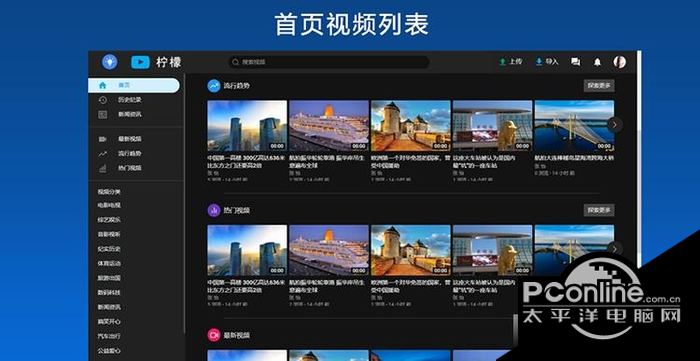The width and height of the screenshot is (700, 361).
Task: Open the user avatar menu
Action: pyautogui.click(x=620, y=62)
